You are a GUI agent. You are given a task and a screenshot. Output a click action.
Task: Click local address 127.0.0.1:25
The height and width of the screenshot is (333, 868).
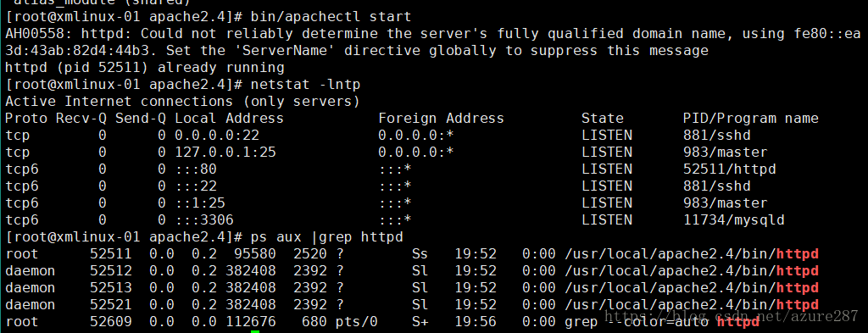(225, 153)
